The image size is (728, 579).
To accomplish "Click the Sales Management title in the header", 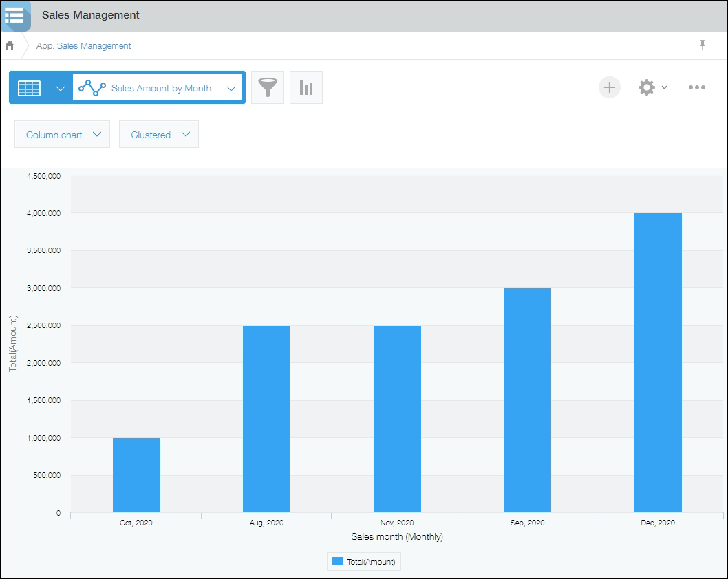I will point(90,14).
